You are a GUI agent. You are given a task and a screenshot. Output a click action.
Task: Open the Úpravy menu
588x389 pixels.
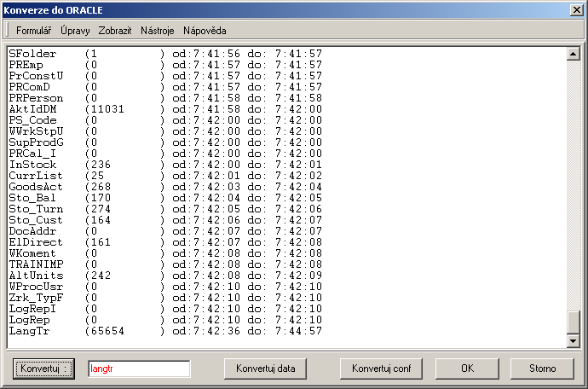tap(75, 31)
